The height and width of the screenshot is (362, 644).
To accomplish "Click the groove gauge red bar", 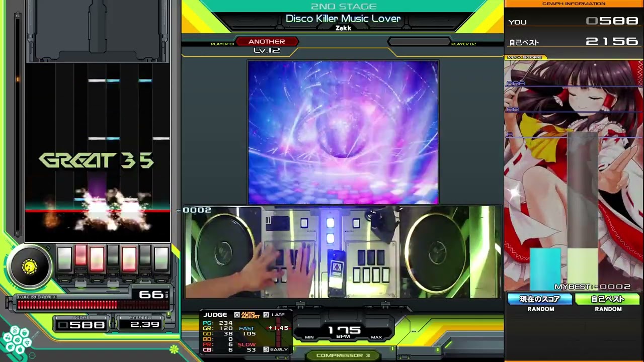I will 67,304.
